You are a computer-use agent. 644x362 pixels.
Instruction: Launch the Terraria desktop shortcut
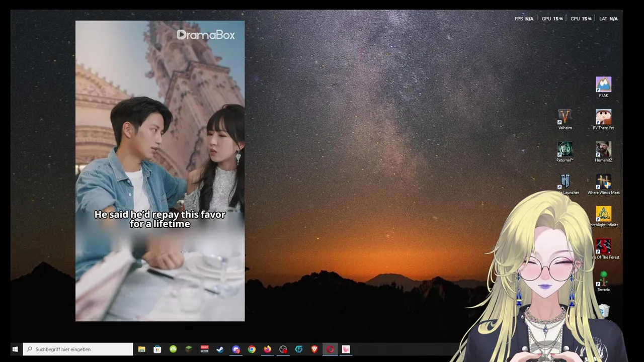coord(603,282)
